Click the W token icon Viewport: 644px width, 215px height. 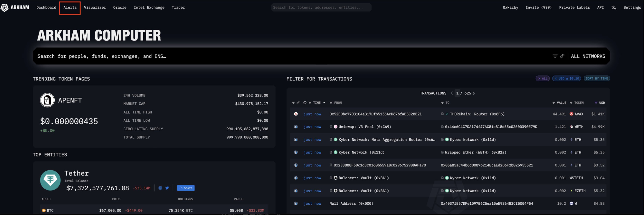pyautogui.click(x=571, y=203)
